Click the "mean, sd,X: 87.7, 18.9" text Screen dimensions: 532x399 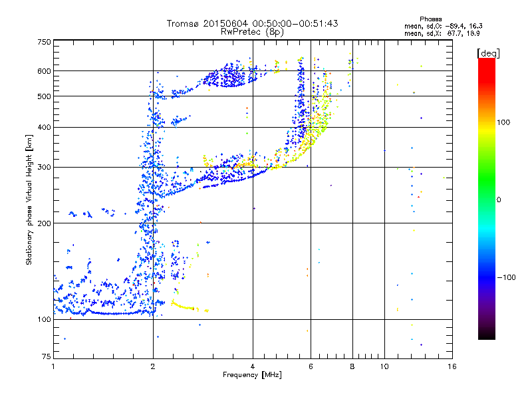point(442,33)
